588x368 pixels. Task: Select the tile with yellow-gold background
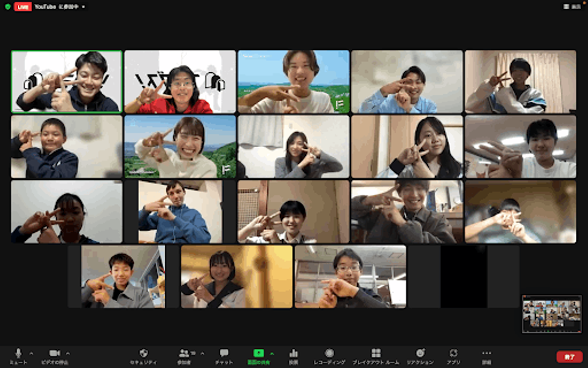pos(237,276)
